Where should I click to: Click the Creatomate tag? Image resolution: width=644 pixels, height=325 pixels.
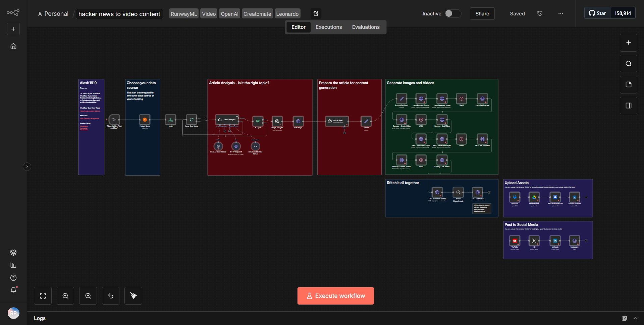(257, 14)
